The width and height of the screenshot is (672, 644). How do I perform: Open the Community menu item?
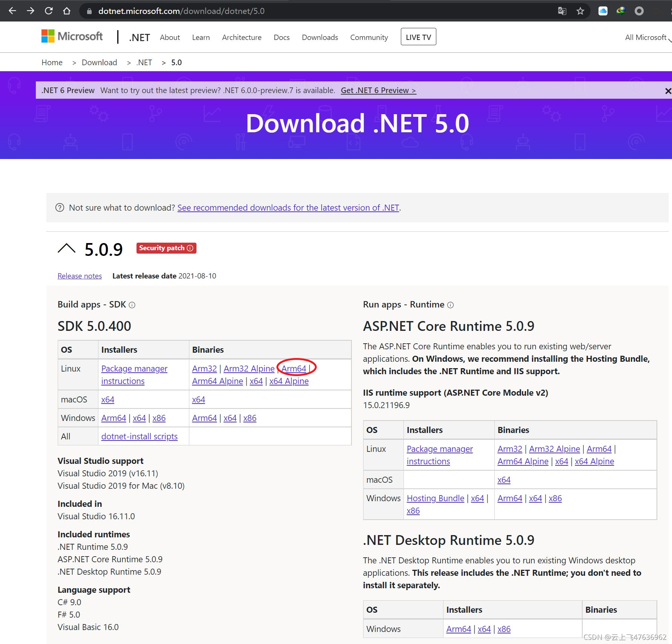[x=369, y=37]
